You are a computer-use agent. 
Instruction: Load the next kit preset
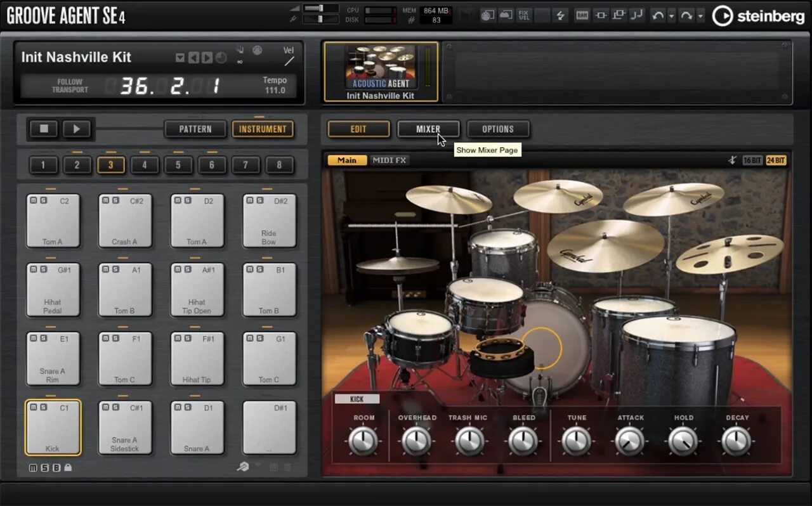(207, 58)
